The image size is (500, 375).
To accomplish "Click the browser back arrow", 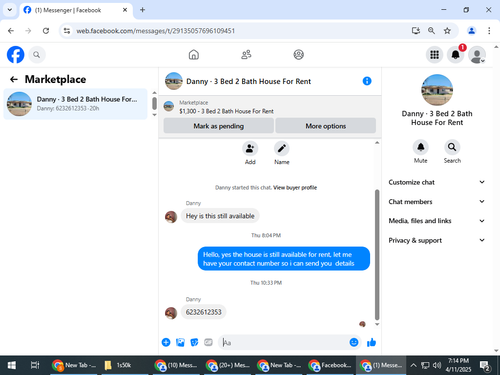I will point(11,31).
